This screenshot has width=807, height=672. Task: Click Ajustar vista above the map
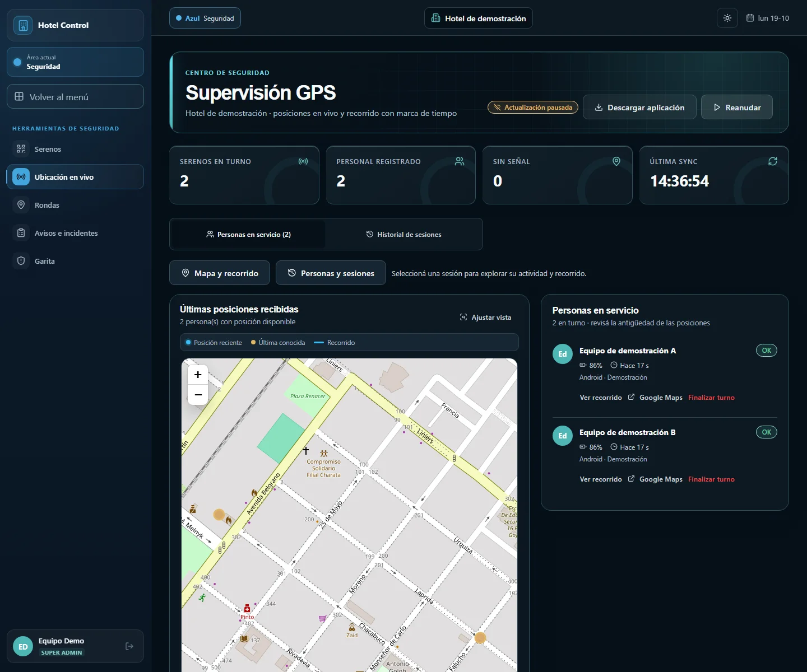point(485,318)
